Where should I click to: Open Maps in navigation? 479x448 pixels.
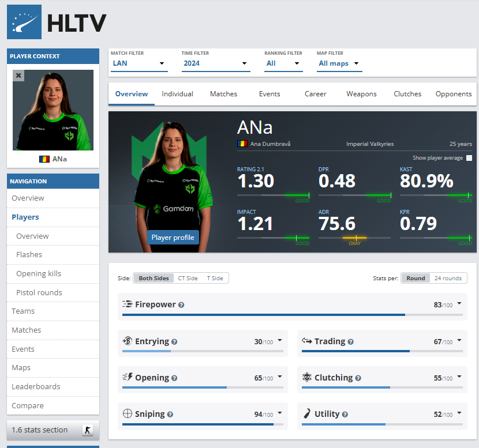(x=53, y=367)
